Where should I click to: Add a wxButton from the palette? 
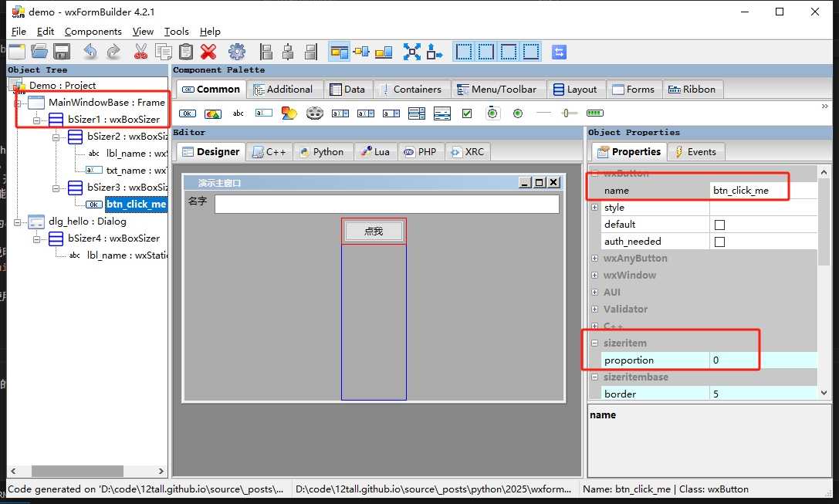[x=188, y=113]
